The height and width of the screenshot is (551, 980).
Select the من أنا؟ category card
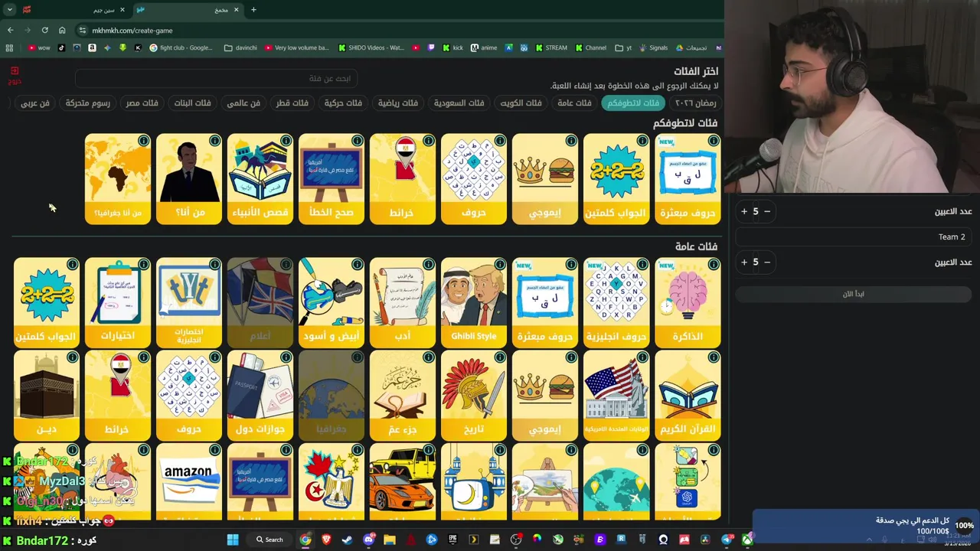188,179
